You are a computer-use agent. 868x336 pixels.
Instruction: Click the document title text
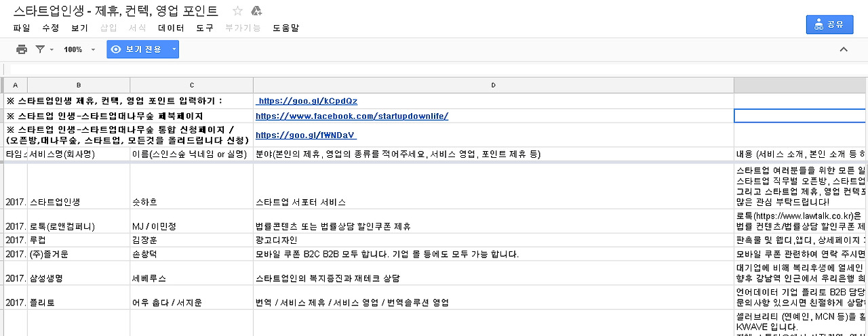pos(116,11)
